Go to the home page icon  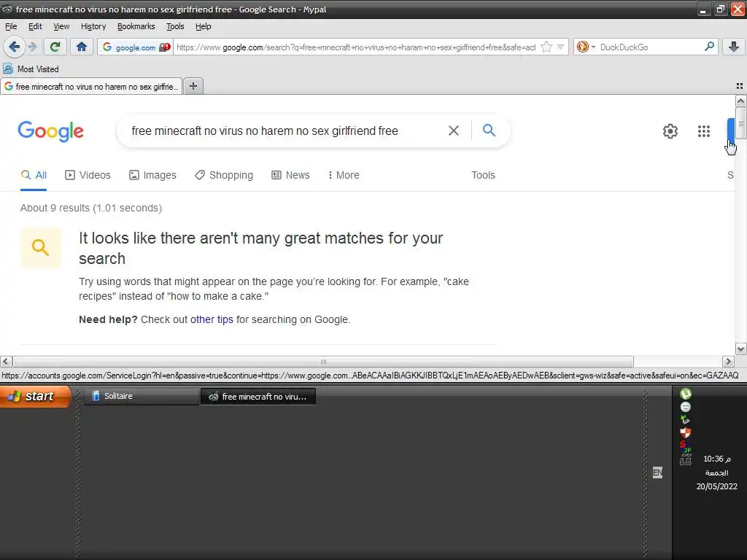[82, 47]
